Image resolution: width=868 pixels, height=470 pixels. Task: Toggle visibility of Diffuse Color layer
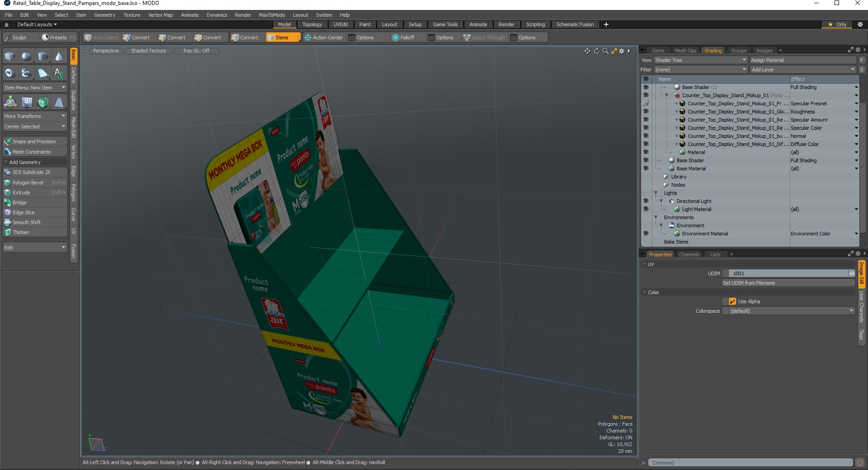point(646,144)
